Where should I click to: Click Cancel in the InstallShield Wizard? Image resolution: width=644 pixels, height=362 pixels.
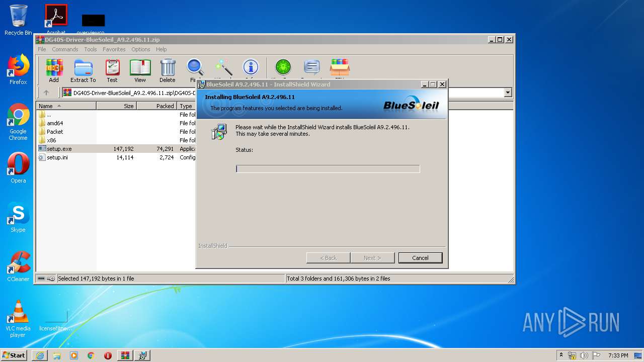420,258
